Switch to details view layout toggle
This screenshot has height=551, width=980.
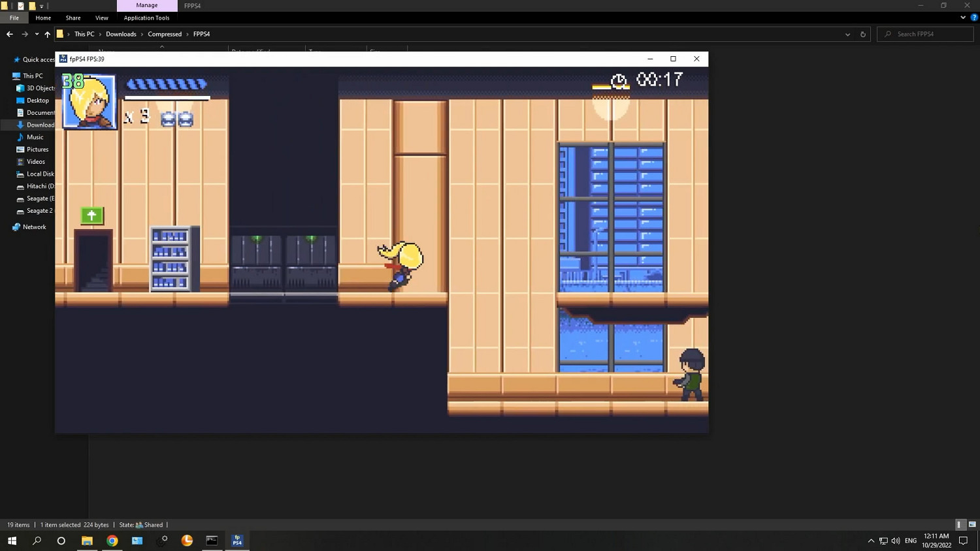959,525
